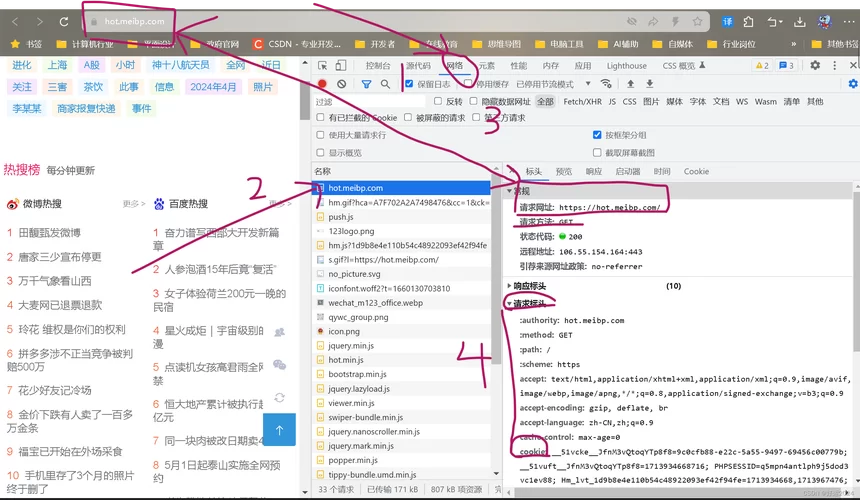The width and height of the screenshot is (860, 500).
Task: Open the 预览 tab in request details
Action: [x=563, y=172]
